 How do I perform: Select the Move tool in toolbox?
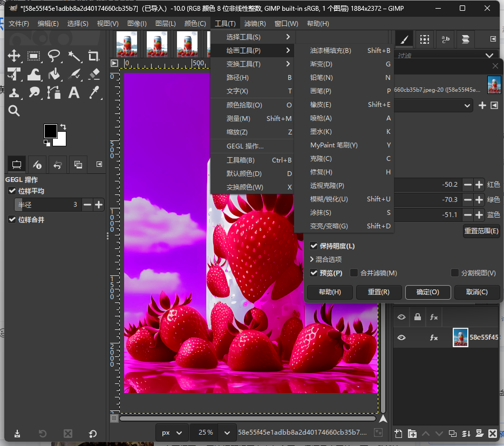14,56
